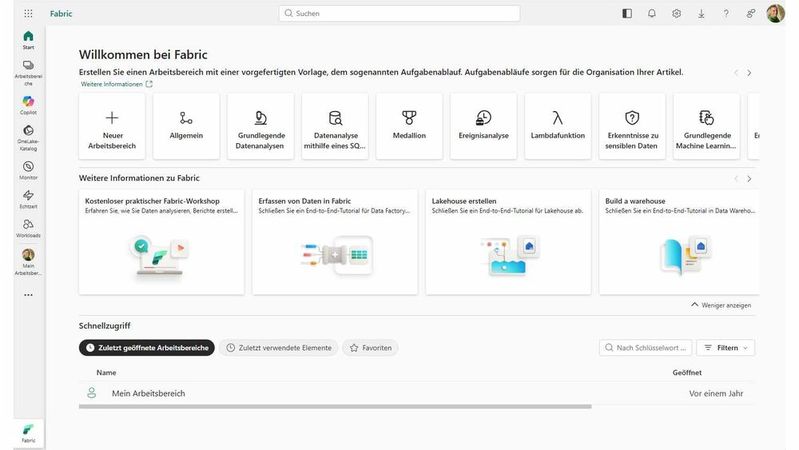Switch to Zuletzt verwendete Elemente tab

[279, 348]
